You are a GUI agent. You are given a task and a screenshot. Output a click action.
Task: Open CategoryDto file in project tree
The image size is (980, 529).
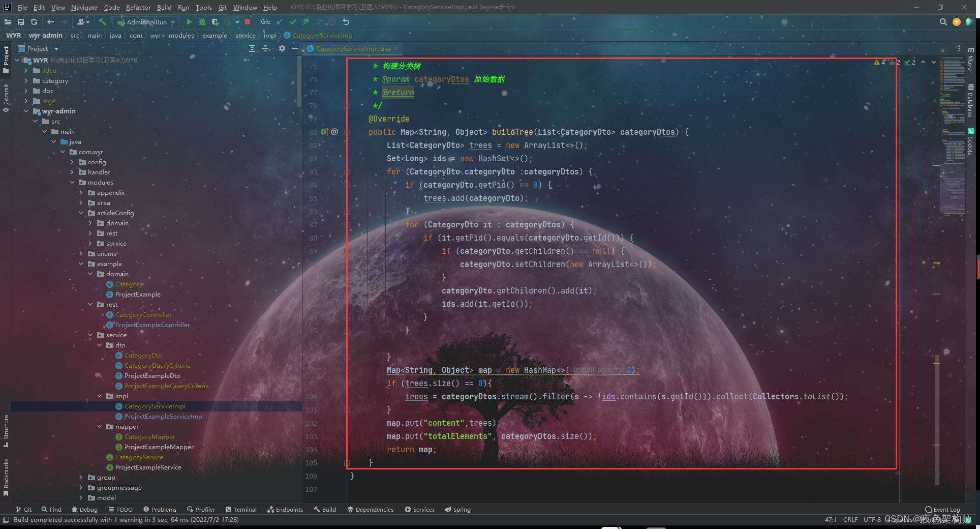(143, 356)
